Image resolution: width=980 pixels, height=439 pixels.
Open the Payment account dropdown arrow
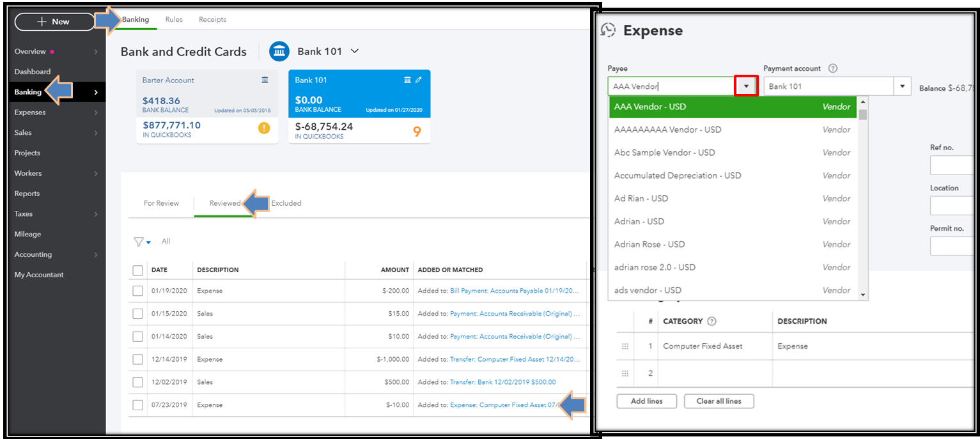pyautogui.click(x=902, y=86)
